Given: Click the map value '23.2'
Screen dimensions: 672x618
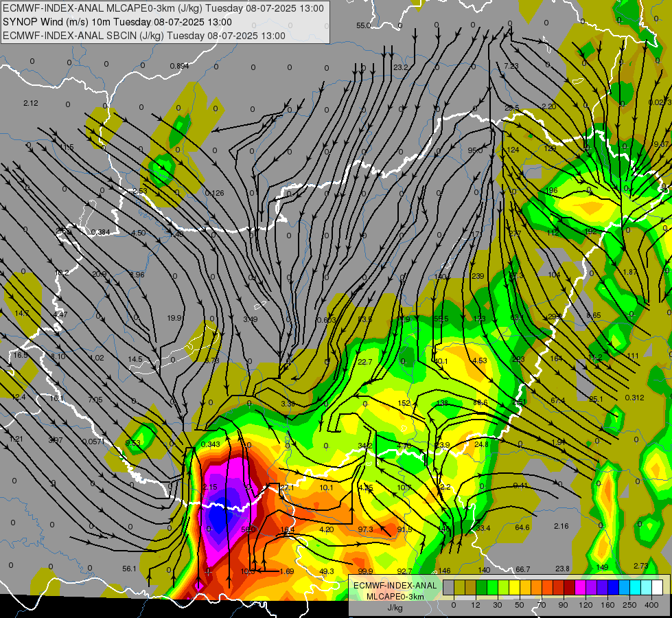Looking at the screenshot, I should pos(401,67).
